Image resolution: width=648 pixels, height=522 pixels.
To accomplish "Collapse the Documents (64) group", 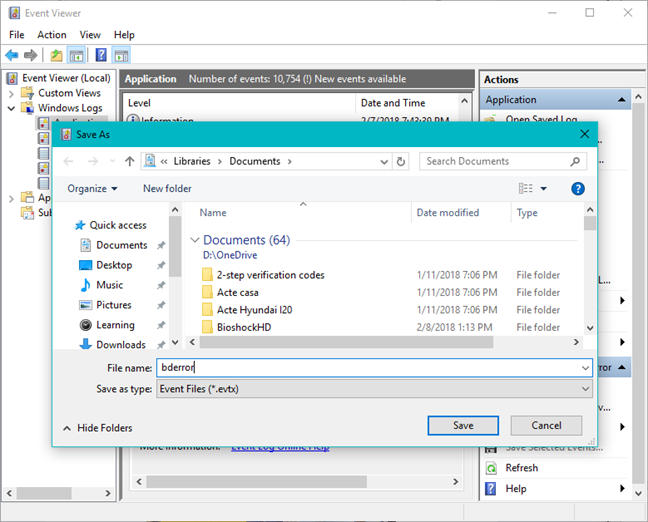I will (x=195, y=240).
